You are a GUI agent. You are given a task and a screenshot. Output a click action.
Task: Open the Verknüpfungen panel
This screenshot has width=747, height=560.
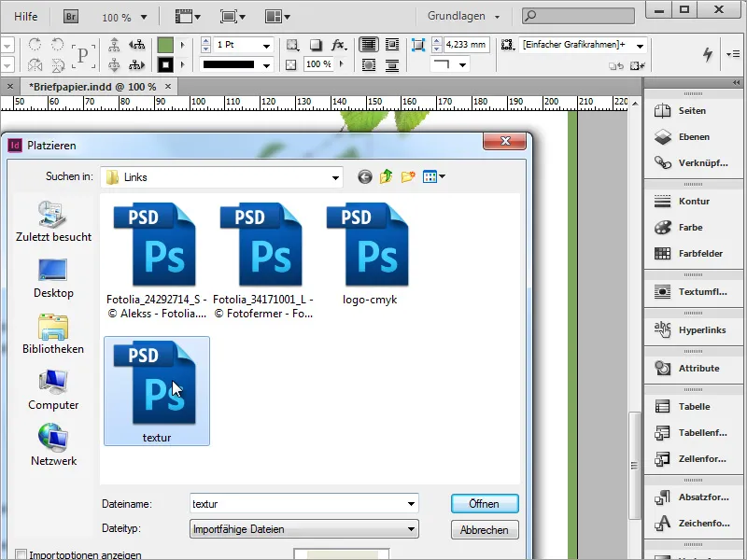(x=692, y=163)
